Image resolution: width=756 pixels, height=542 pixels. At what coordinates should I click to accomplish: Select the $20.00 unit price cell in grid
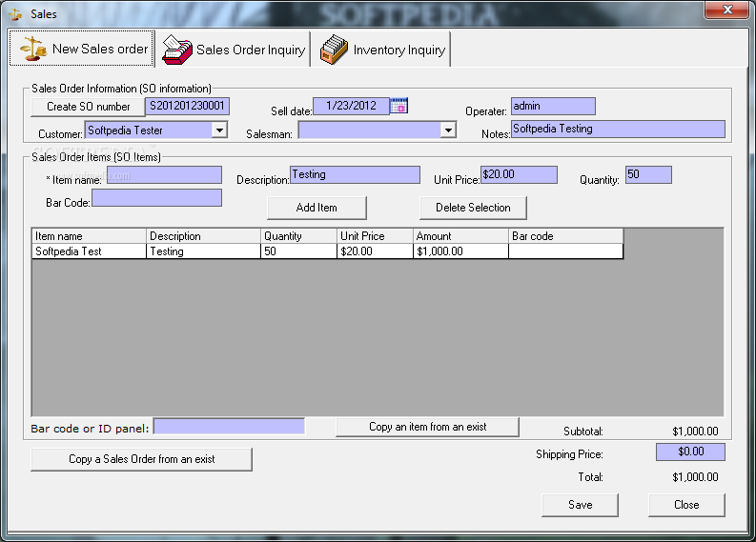[x=375, y=251]
